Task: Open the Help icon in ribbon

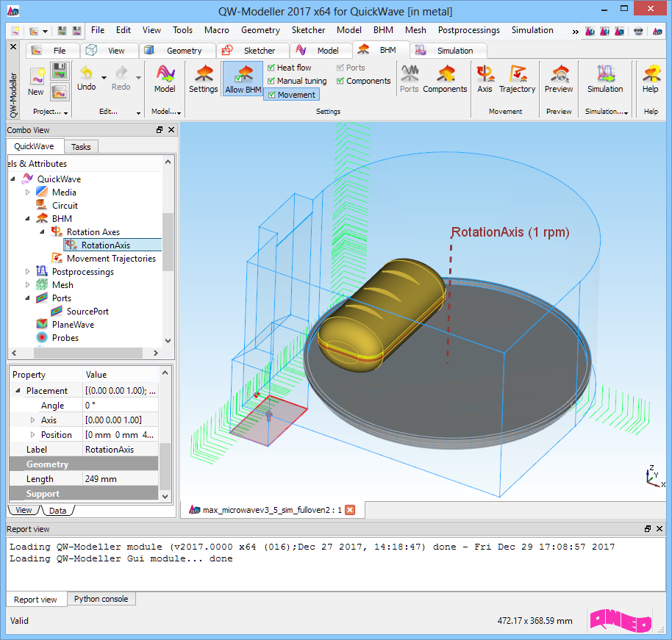Action: pos(650,79)
